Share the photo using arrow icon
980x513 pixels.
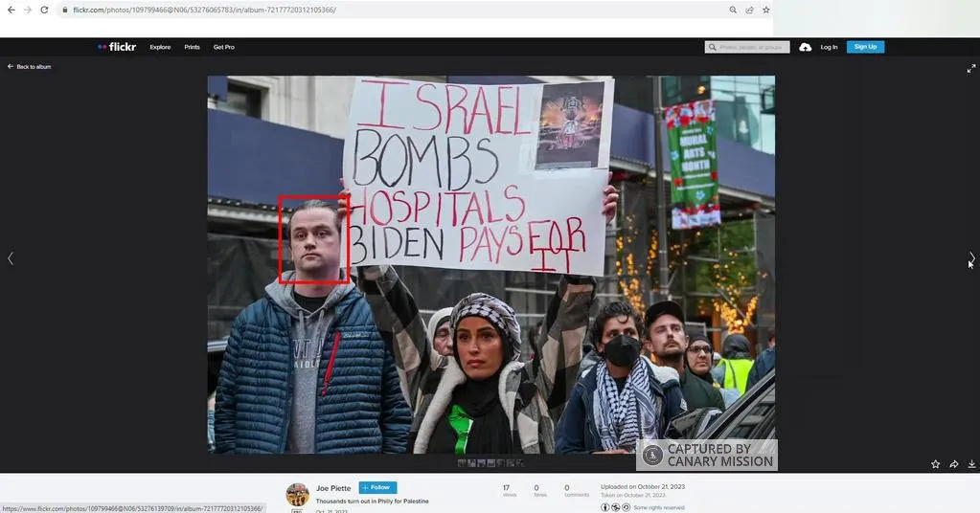click(x=953, y=464)
